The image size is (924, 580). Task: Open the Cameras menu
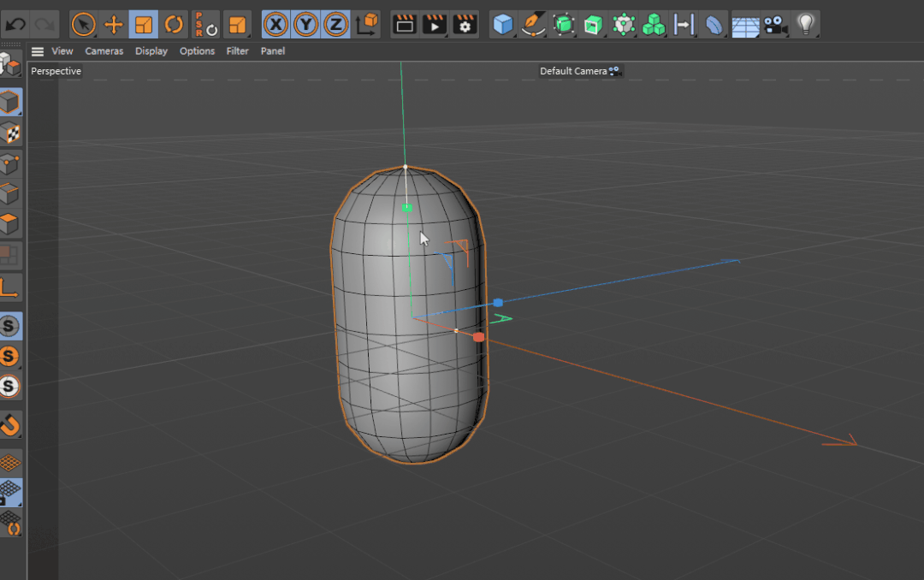point(104,51)
